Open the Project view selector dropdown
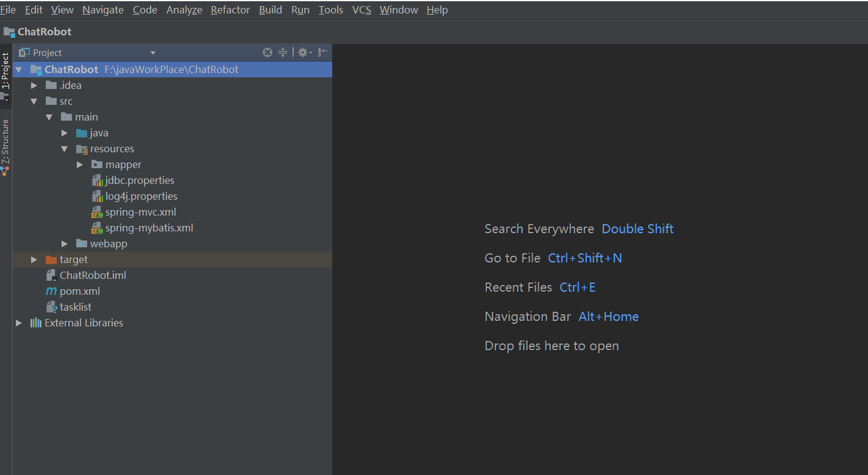Screen dimensions: 868x475 pos(153,53)
